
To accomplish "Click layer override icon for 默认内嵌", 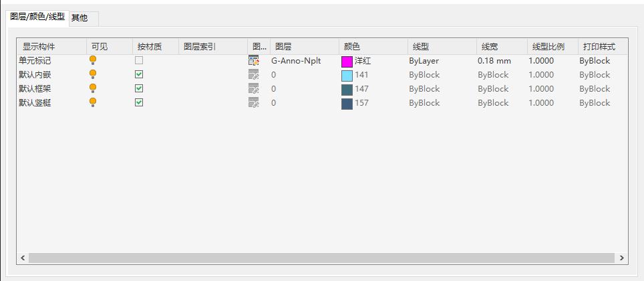I will (253, 74).
